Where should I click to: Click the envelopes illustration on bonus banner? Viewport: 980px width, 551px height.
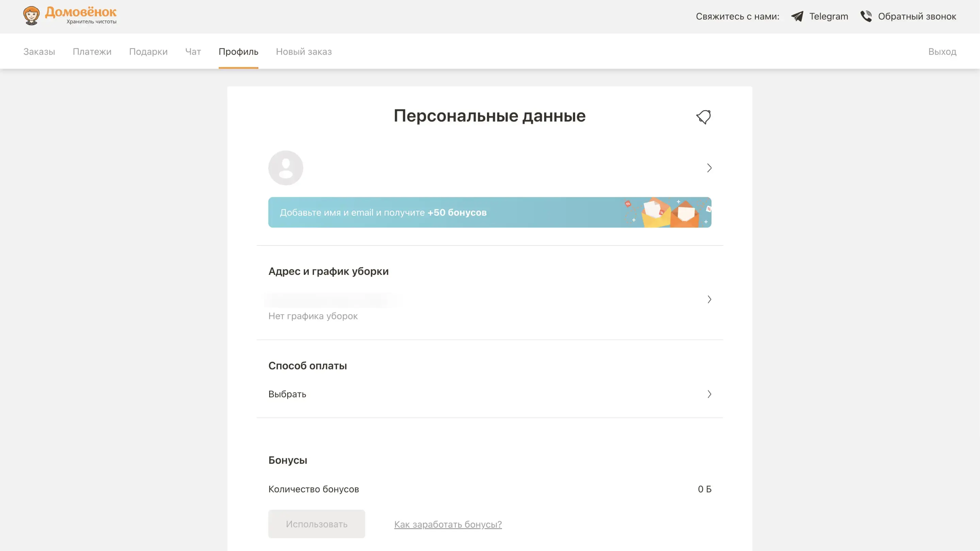click(670, 213)
